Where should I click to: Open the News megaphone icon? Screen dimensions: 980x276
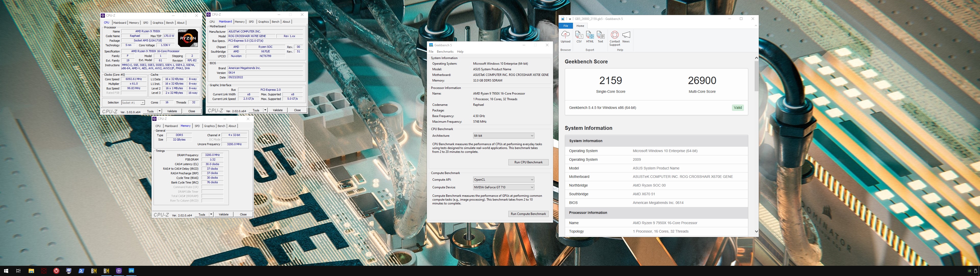(626, 35)
